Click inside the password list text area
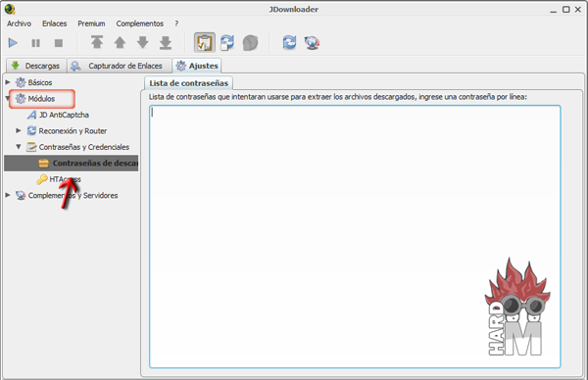The image size is (588, 380). [x=355, y=236]
